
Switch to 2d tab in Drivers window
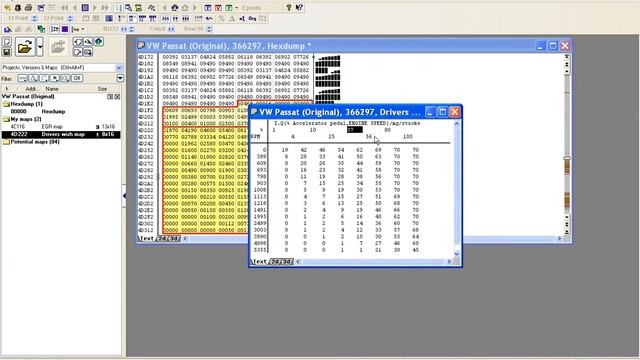point(275,262)
